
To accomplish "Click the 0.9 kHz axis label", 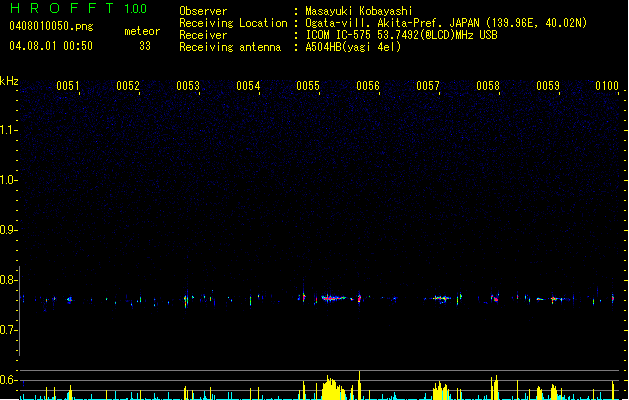I will click(8, 230).
